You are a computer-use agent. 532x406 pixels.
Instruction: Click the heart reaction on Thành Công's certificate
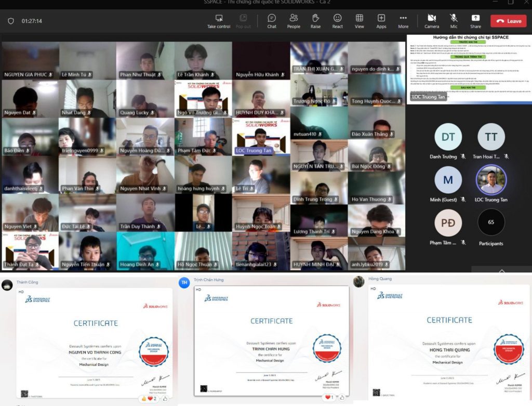(x=151, y=399)
